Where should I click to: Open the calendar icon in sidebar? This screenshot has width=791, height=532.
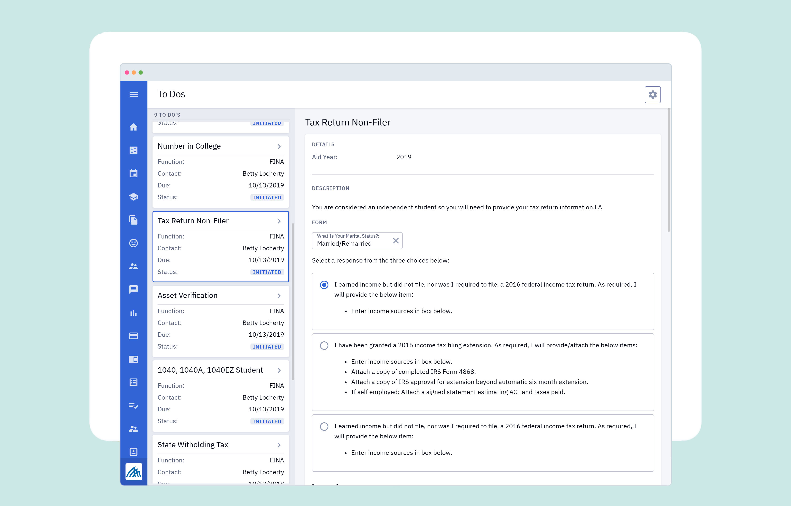coord(134,173)
